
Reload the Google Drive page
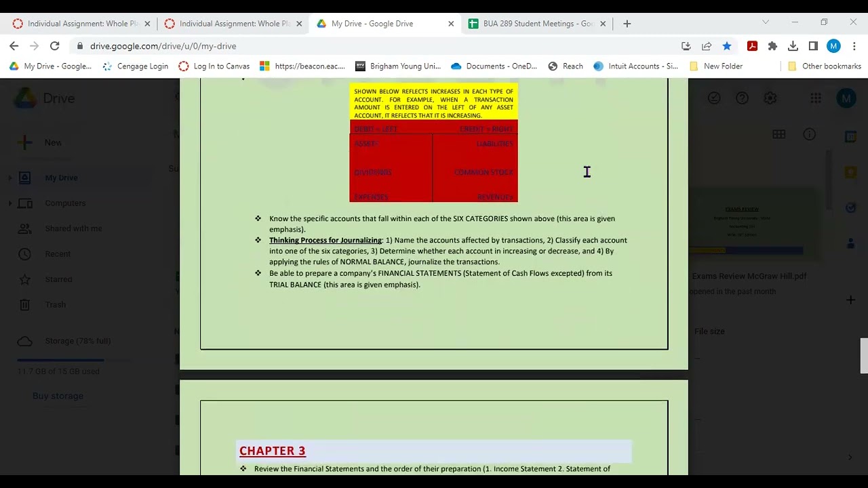(55, 46)
